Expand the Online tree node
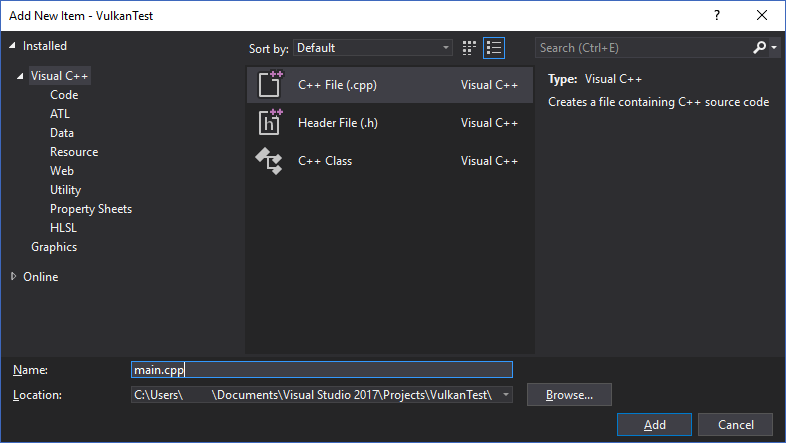The height and width of the screenshot is (443, 786). (x=13, y=277)
